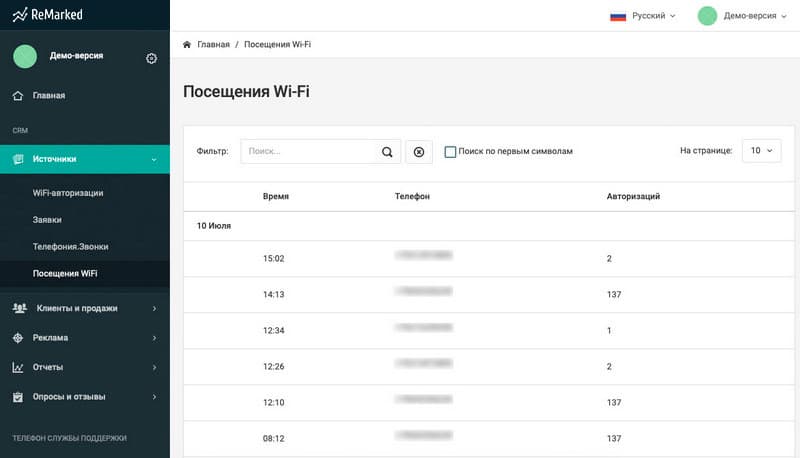
Task: Click authorization count 137 in 14:13 row
Action: click(x=614, y=294)
